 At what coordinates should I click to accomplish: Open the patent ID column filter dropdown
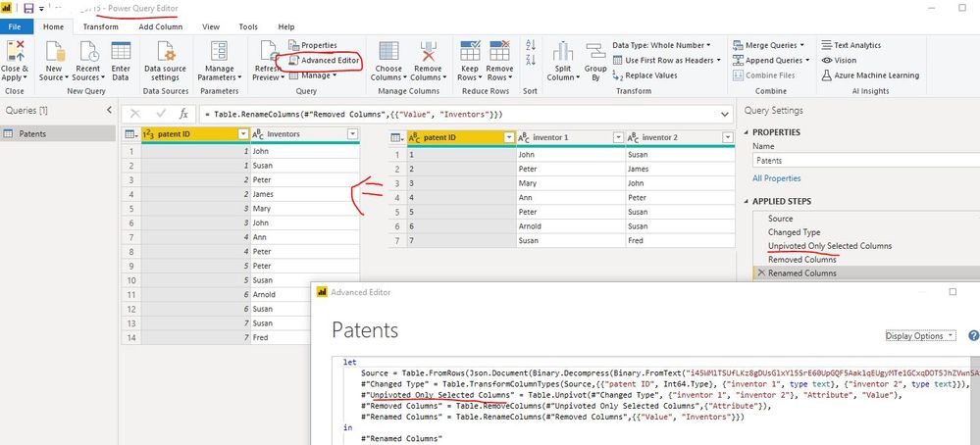click(x=243, y=134)
